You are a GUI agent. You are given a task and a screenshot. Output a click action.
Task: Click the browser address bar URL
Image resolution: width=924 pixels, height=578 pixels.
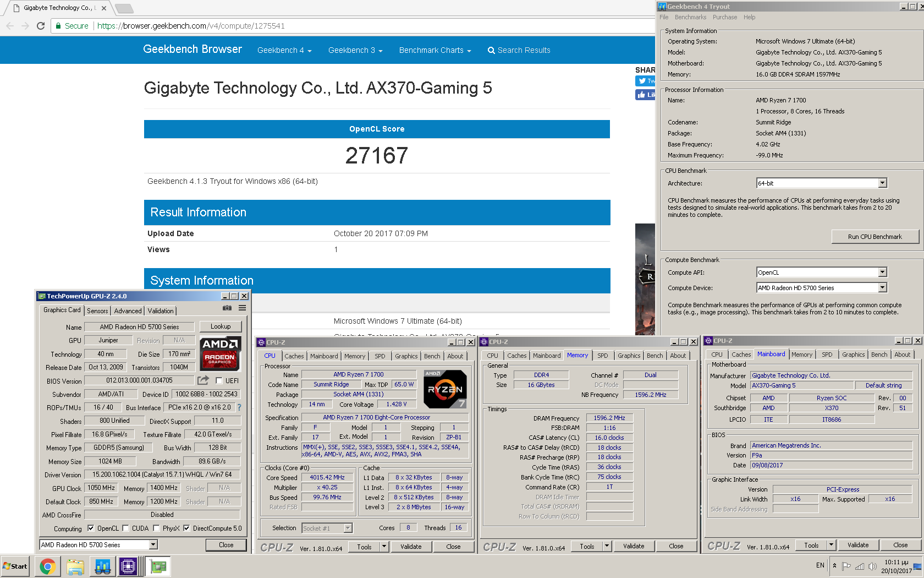pyautogui.click(x=190, y=26)
